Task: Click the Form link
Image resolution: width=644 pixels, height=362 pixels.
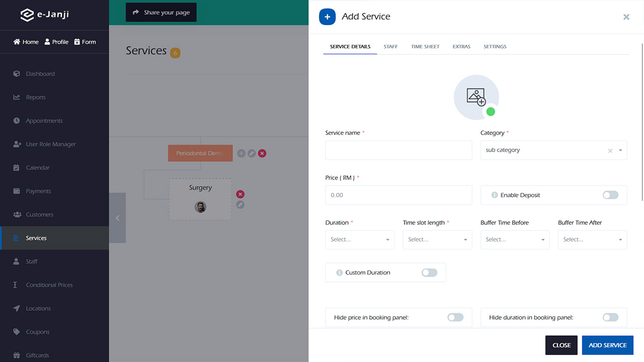Action: 85,42
